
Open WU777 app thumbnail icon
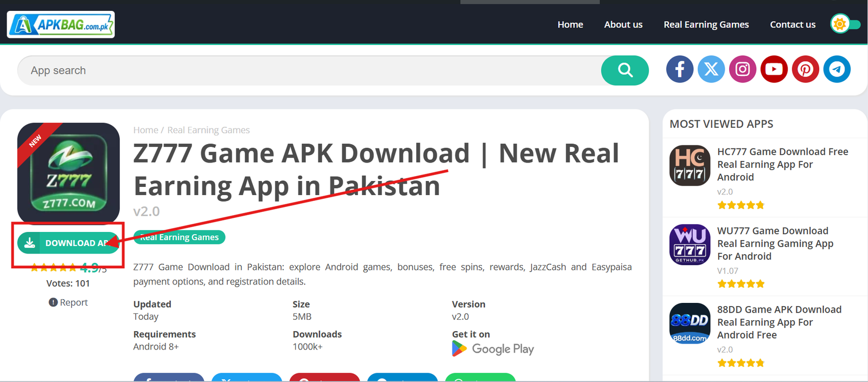click(x=690, y=244)
